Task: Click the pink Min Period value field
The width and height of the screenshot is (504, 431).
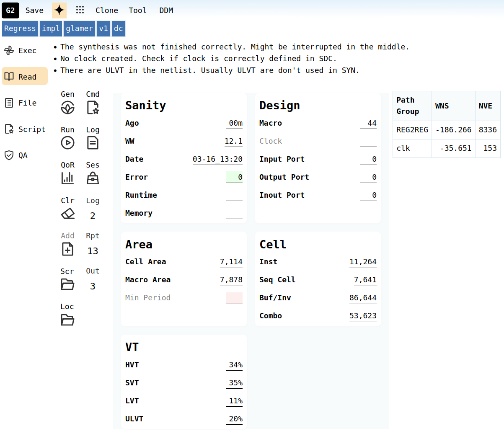Action: pyautogui.click(x=234, y=298)
